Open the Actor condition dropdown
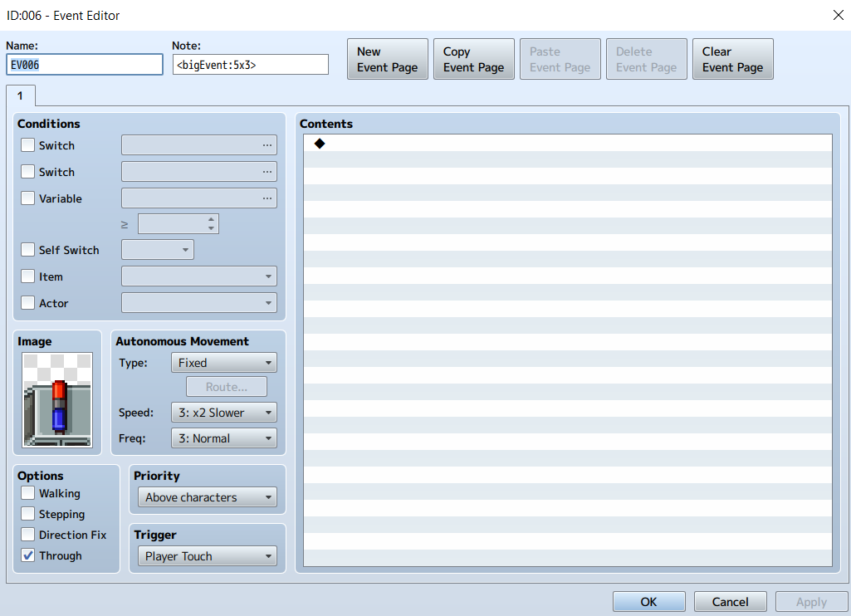The width and height of the screenshot is (851, 616). click(199, 303)
